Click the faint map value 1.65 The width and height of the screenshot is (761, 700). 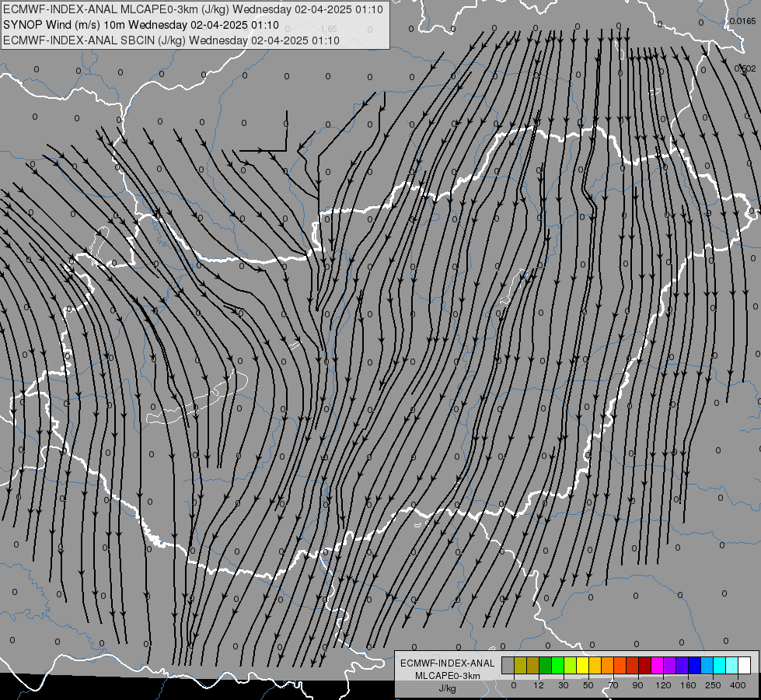(x=329, y=29)
